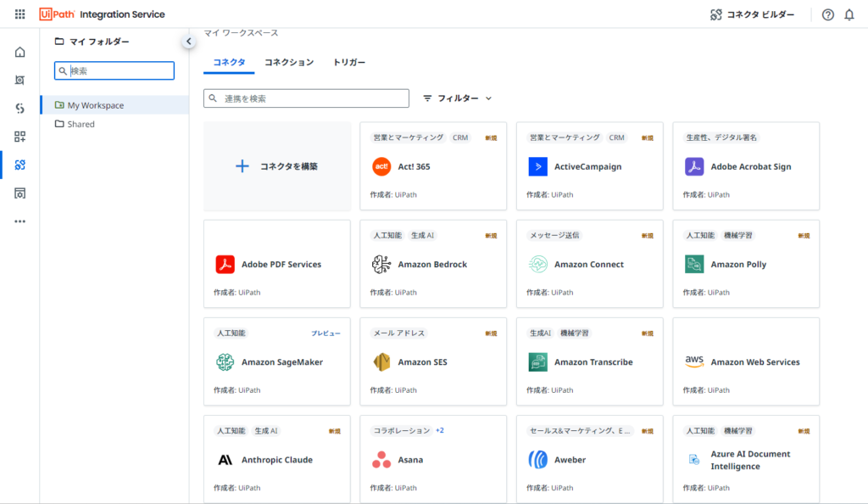Click the Home icon in left sidebar
868x504 pixels.
(20, 53)
